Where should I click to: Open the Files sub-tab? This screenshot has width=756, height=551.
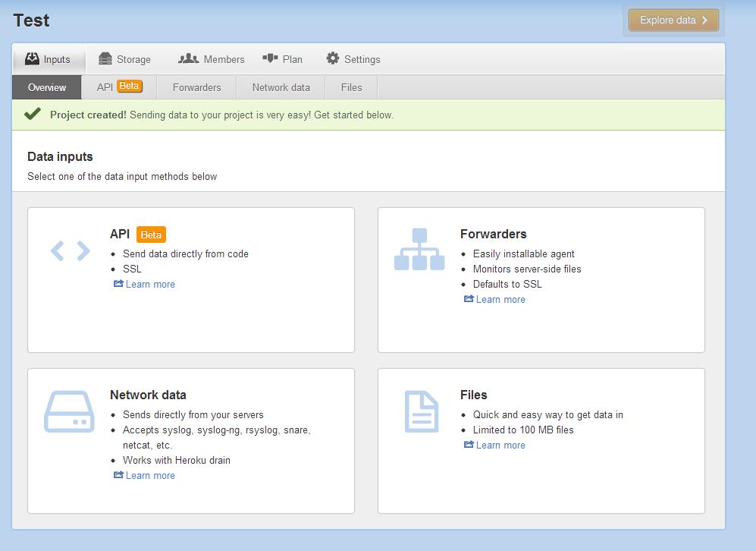pos(351,87)
